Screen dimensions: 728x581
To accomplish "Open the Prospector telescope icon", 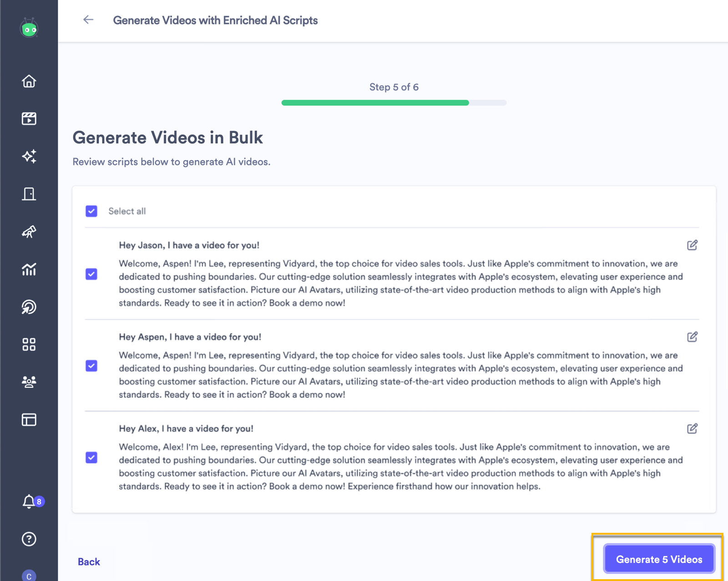I will (29, 232).
